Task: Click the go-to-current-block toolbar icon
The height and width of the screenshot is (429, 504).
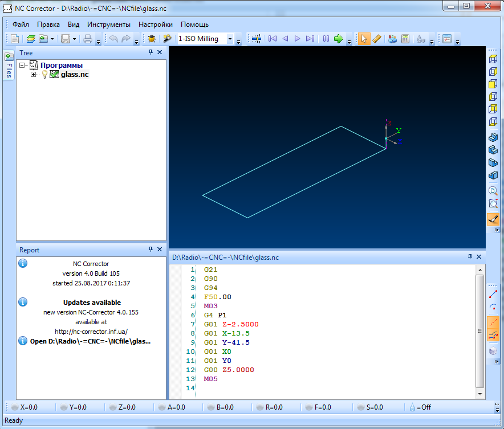Action: point(257,39)
